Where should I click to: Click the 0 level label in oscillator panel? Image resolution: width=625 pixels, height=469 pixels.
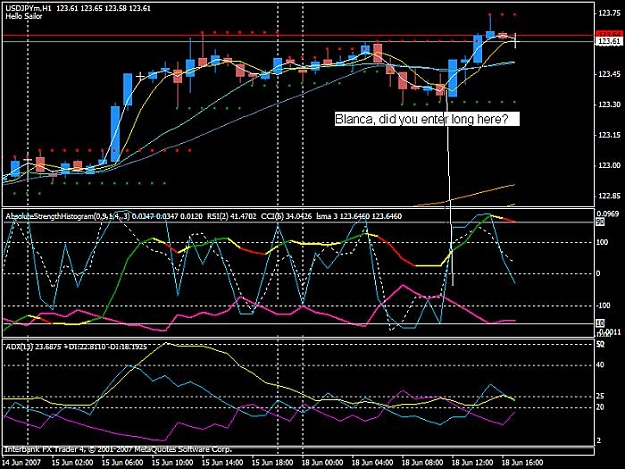click(598, 273)
